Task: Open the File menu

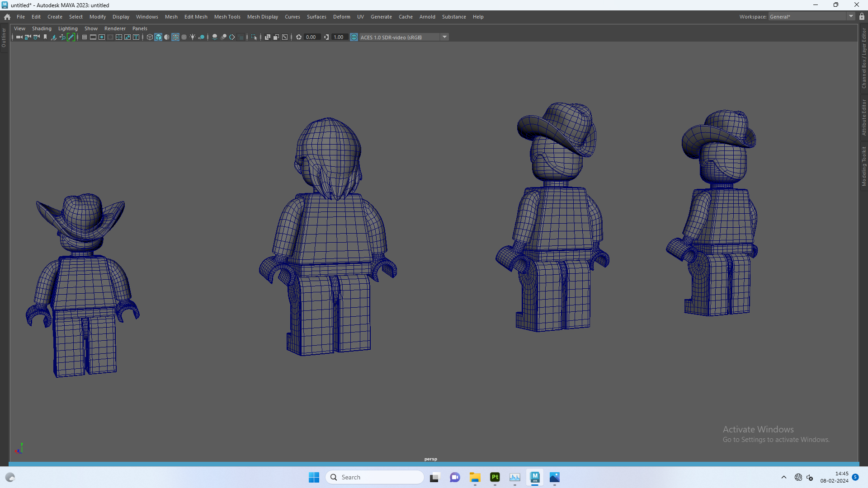Action: point(21,17)
